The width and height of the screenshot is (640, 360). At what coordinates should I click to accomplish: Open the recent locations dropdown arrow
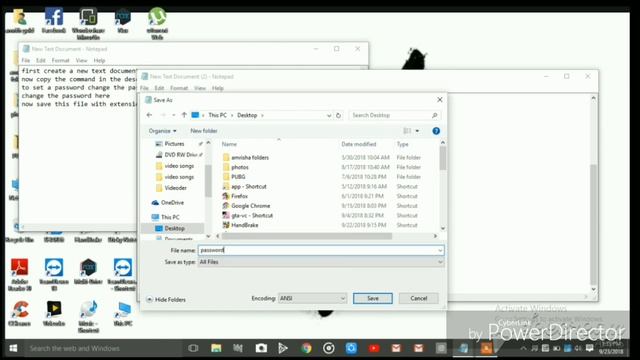pos(174,116)
